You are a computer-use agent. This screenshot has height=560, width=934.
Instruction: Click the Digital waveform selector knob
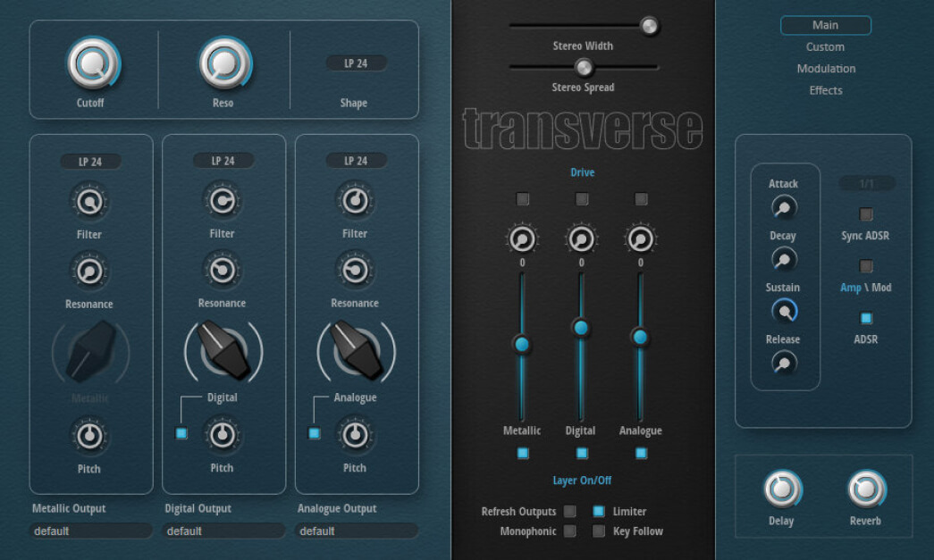tap(223, 351)
